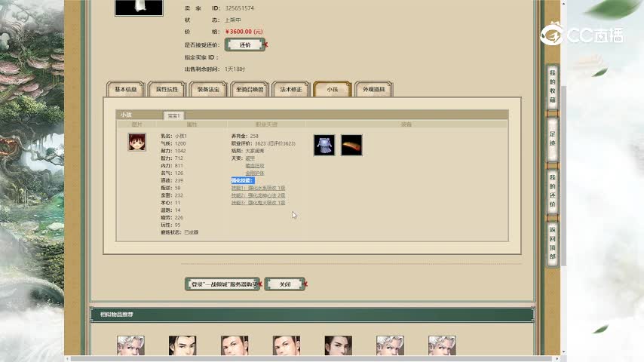Image resolution: width=644 pixels, height=362 pixels.
Task: Click the horizontal scrollbar at bottom
Action: [312, 359]
